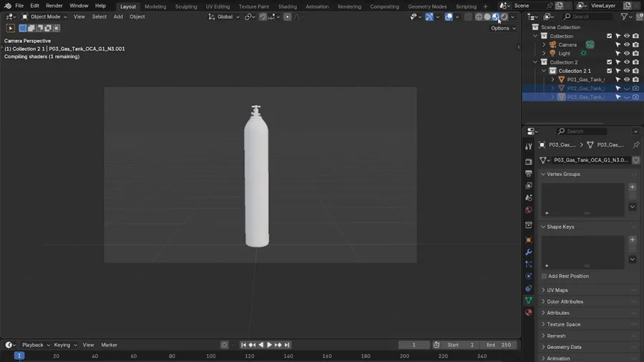Open the Collection properties tab
The height and width of the screenshot is (362, 644).
coord(529,225)
